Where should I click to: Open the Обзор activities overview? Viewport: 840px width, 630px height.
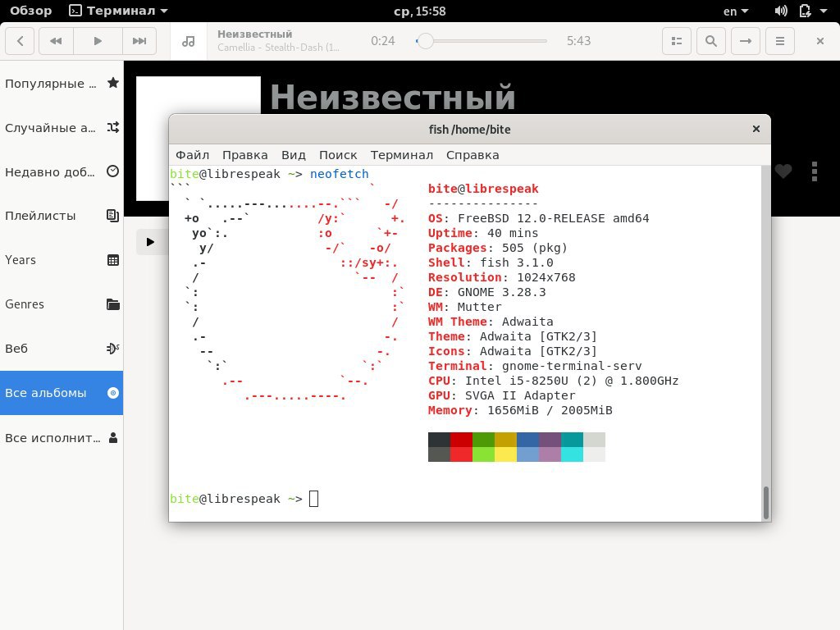pyautogui.click(x=30, y=11)
